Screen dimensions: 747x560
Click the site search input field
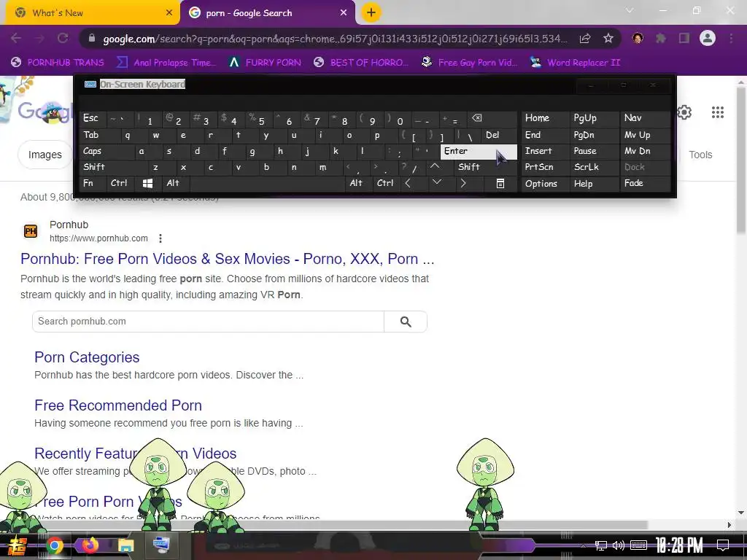click(x=208, y=322)
